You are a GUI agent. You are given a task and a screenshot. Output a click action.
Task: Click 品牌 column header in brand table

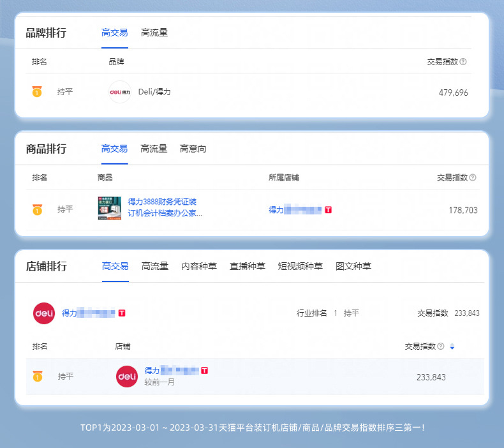pos(116,61)
